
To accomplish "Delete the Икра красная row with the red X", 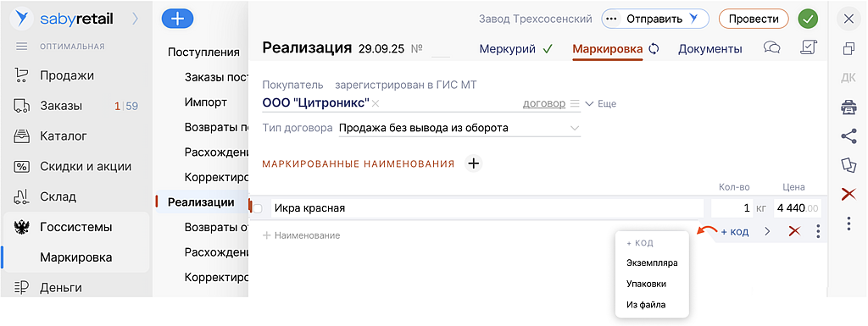I will click(x=795, y=231).
